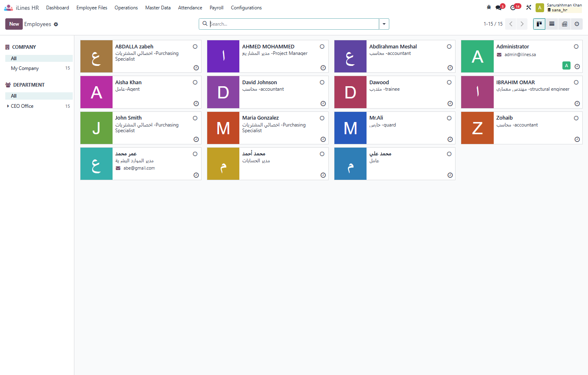Click email icon on Administrator card

click(499, 55)
